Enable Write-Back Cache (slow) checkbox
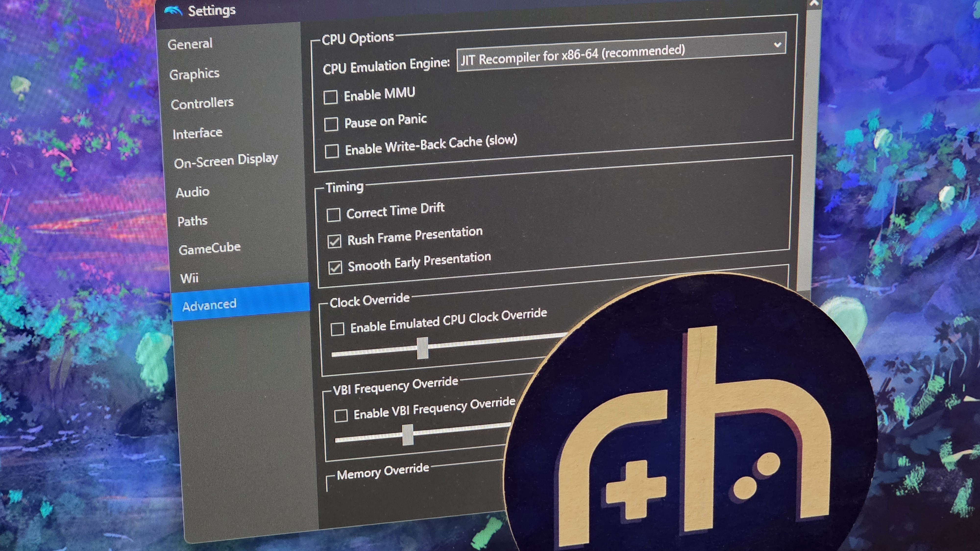 click(x=332, y=151)
